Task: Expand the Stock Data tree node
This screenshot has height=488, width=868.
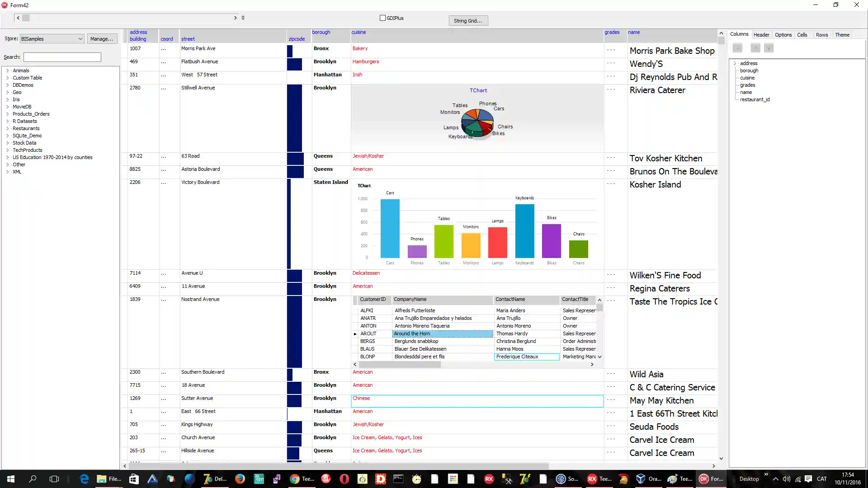Action: click(8, 143)
